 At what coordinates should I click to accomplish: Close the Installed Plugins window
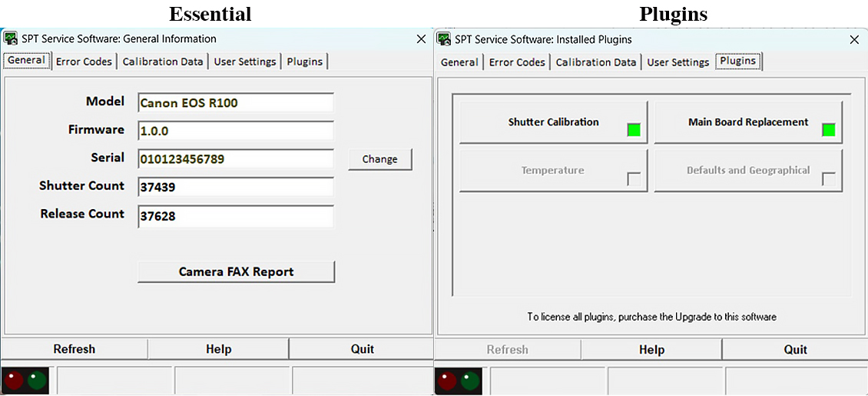854,39
